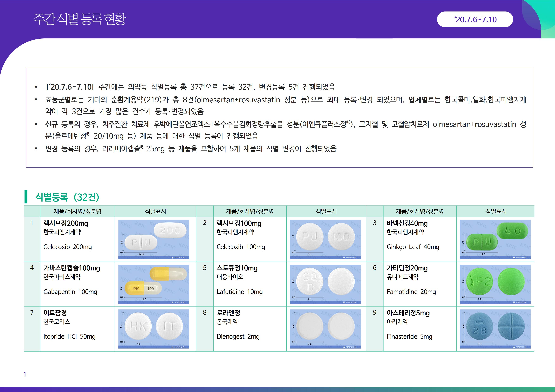Click the 가바스탄캡슐100mg capsule image
This screenshot has height=392, width=555.
point(153,284)
